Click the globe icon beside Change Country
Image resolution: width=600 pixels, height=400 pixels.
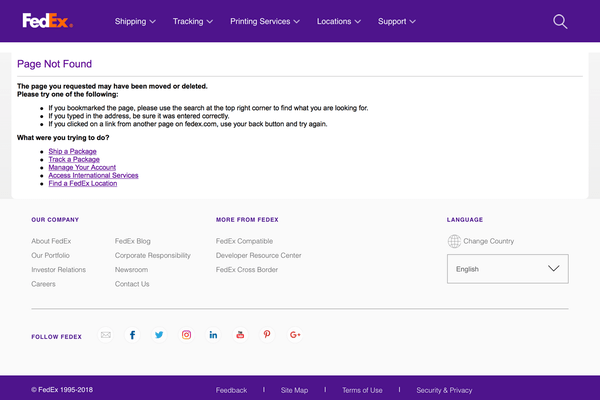click(454, 241)
